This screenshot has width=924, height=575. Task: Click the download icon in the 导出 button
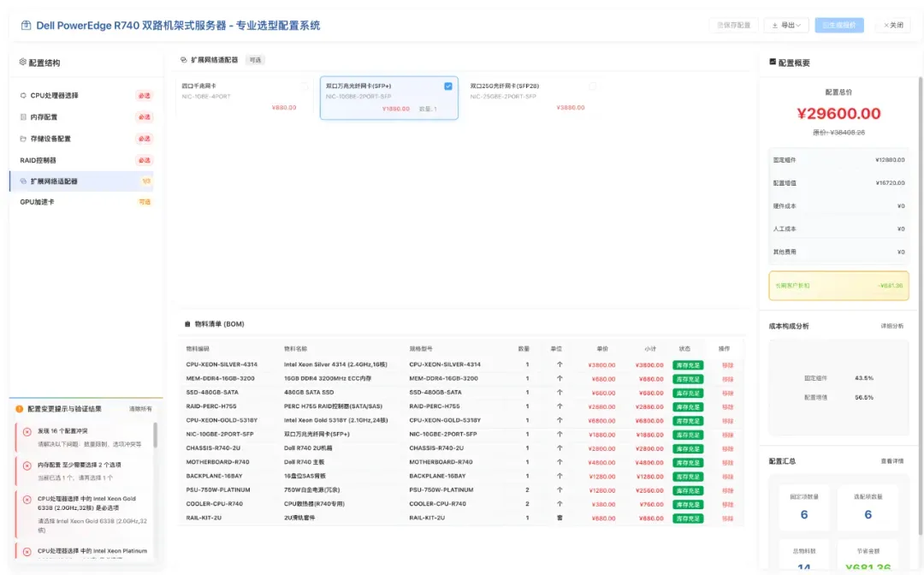pyautogui.click(x=775, y=26)
